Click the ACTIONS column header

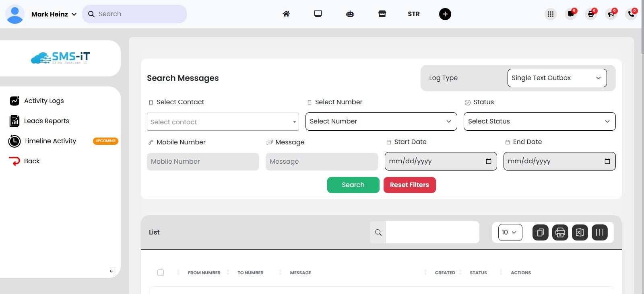521,273
